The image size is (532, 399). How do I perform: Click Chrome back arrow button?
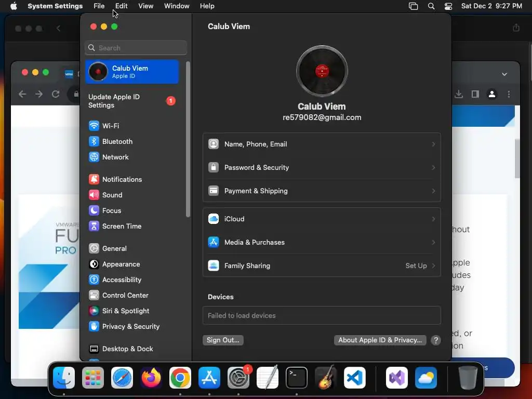(x=22, y=95)
